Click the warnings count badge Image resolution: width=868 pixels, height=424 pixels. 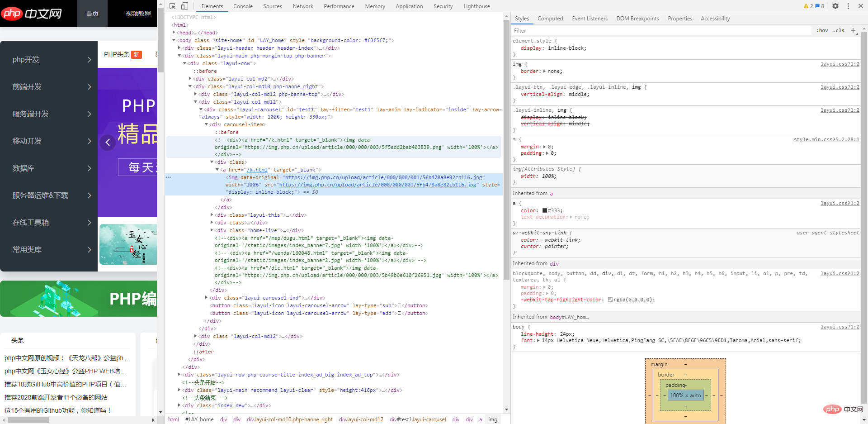point(808,6)
